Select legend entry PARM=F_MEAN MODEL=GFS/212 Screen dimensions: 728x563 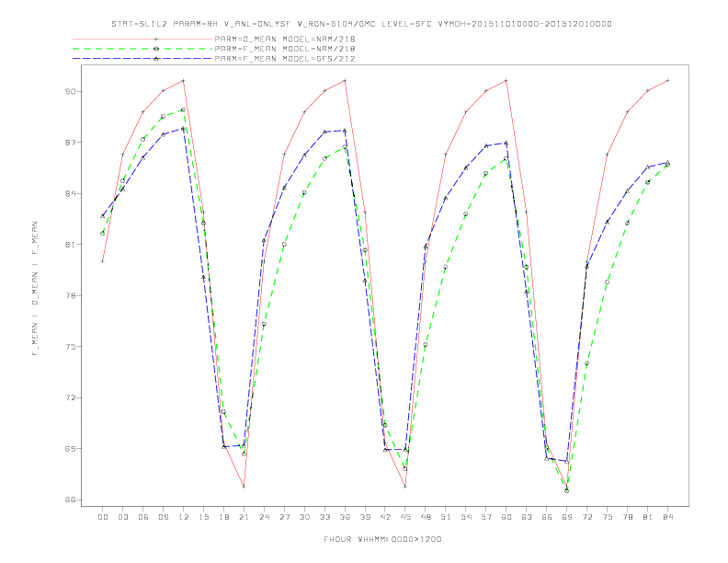pos(285,59)
